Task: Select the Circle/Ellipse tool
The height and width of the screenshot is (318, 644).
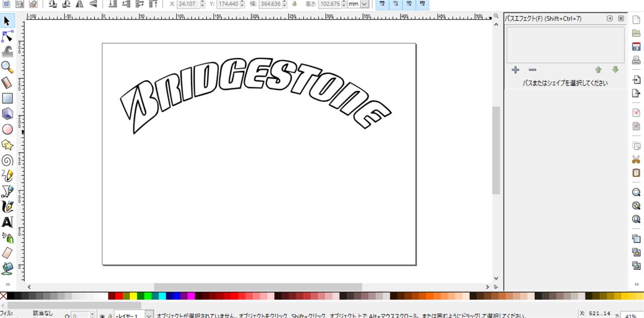Action: (7, 129)
